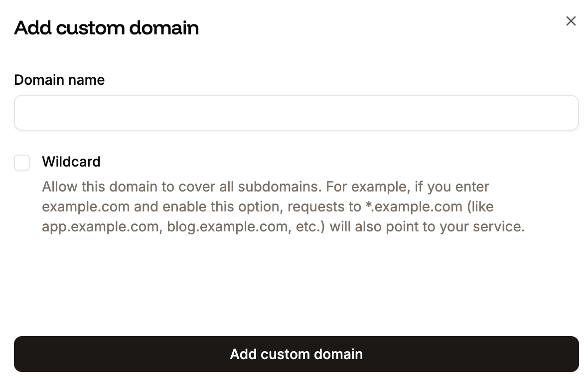
Task: Click the Domain name label
Action: 59,80
